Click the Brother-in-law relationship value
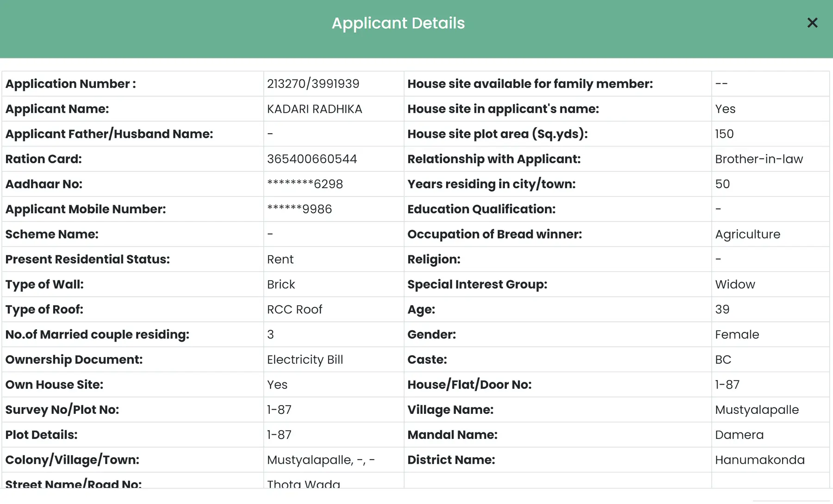 tap(758, 159)
